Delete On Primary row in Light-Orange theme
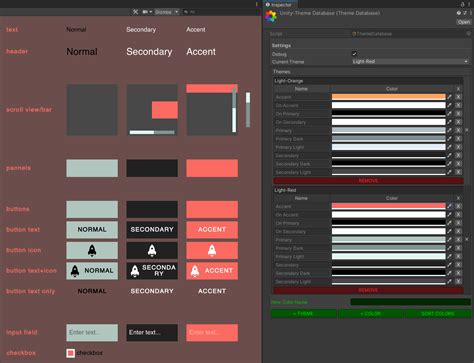The image size is (474, 363). 459,114
